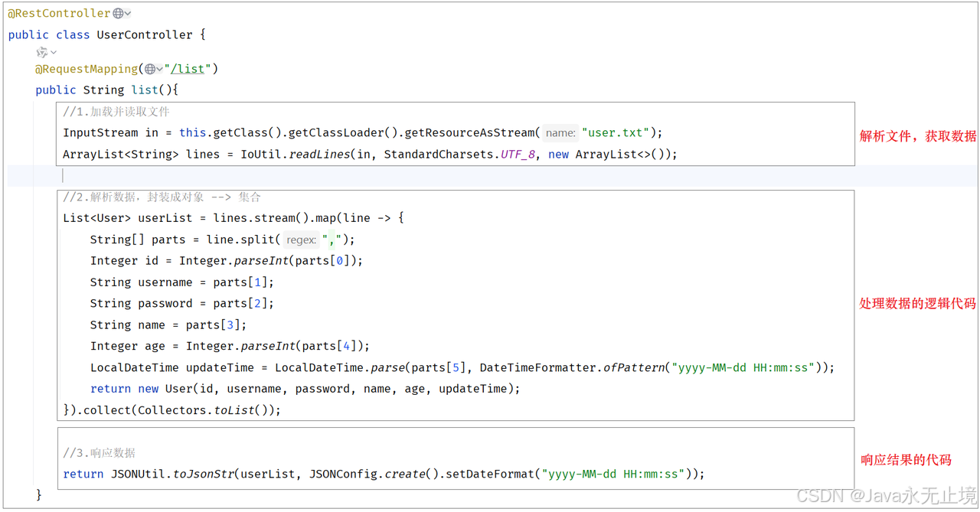980x512 pixels.
Task: Click the InputStream type keyword
Action: tap(100, 132)
